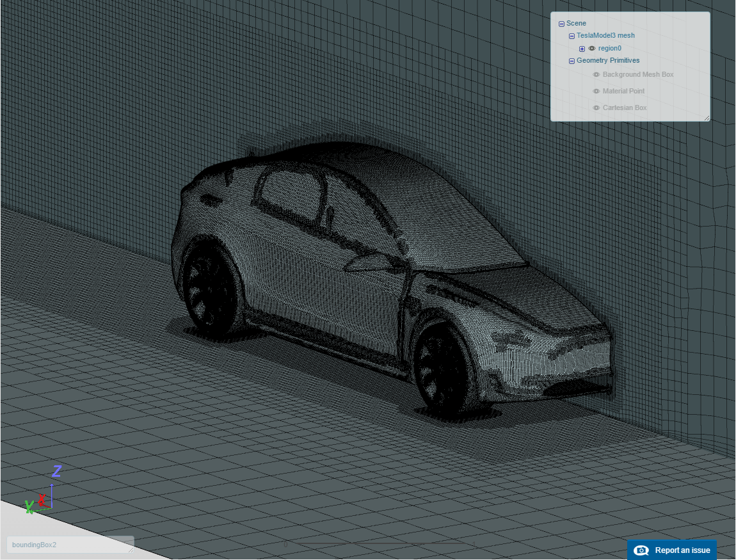Select the Scene label in the tree

click(576, 24)
